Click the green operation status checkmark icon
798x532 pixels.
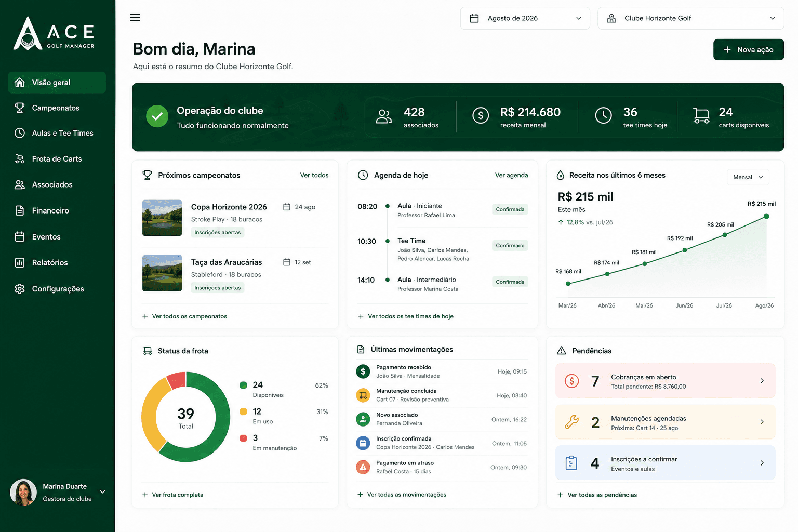pyautogui.click(x=157, y=116)
